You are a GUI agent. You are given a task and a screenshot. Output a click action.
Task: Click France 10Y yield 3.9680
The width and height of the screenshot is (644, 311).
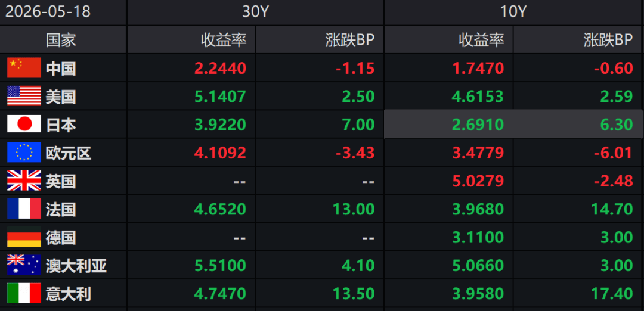[x=478, y=209]
